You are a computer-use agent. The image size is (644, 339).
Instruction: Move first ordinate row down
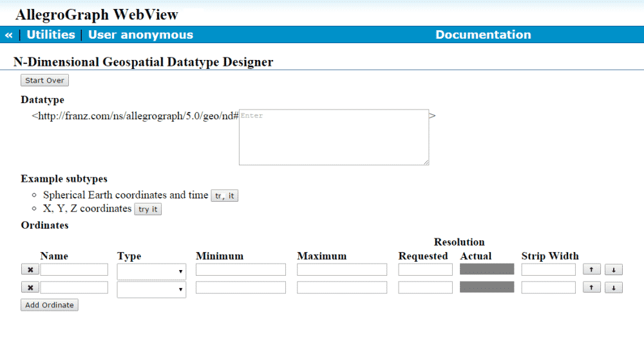[x=613, y=269]
